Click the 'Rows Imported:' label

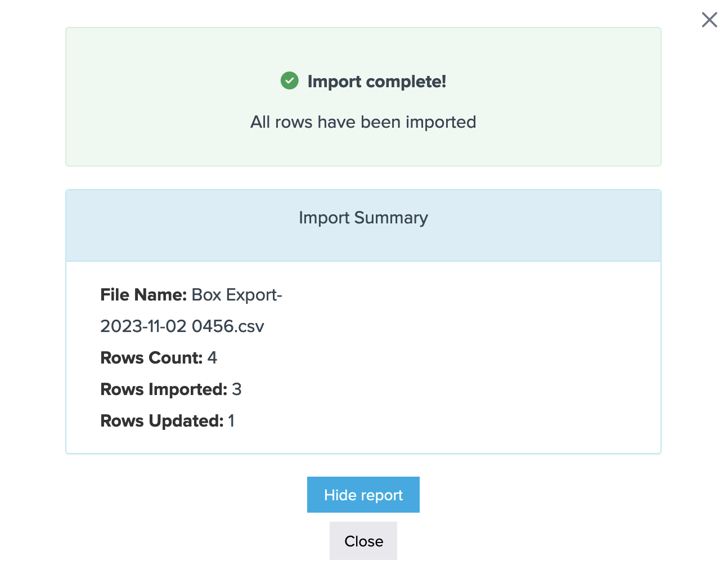[163, 389]
